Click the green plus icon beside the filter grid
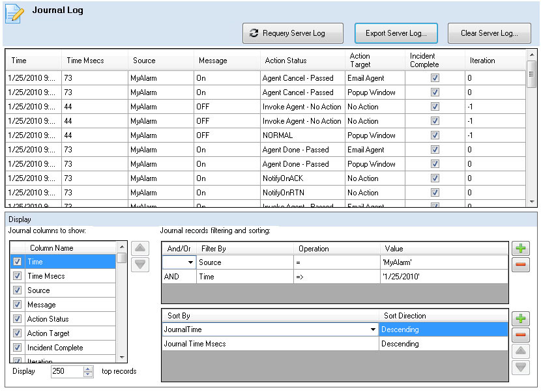 click(x=520, y=249)
